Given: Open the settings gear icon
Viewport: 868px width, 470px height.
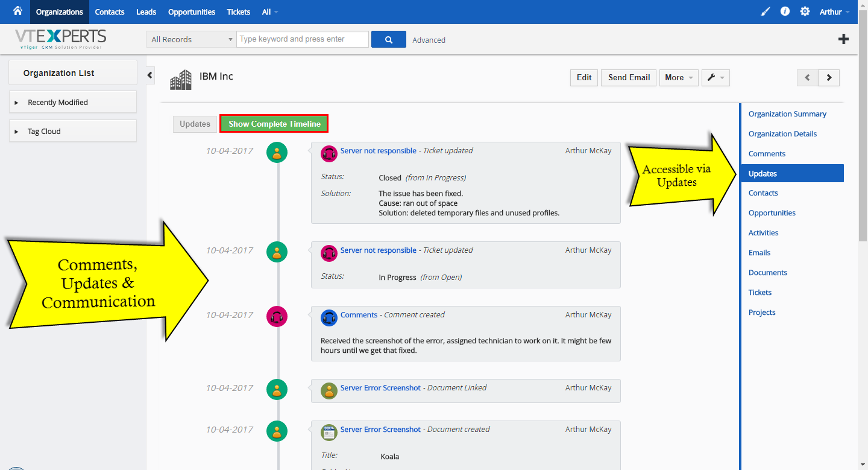Looking at the screenshot, I should [x=805, y=11].
